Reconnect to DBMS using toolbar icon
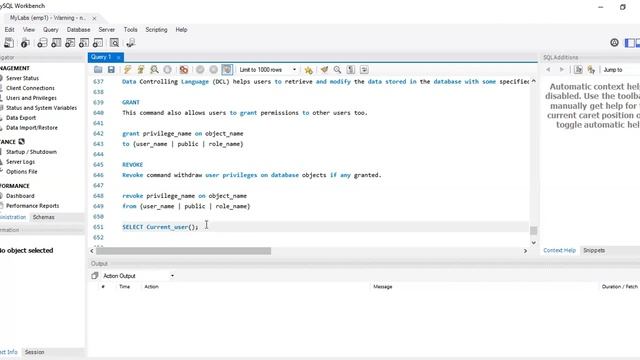The width and height of the screenshot is (640, 360). pos(131,43)
